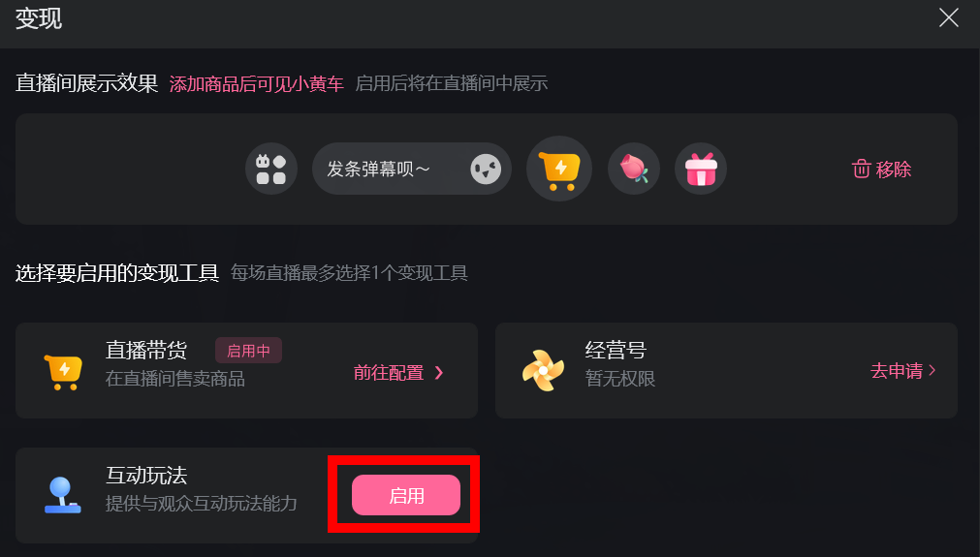Click the 直播带货 cart icon
Viewport: 980px width, 557px height.
click(x=63, y=372)
